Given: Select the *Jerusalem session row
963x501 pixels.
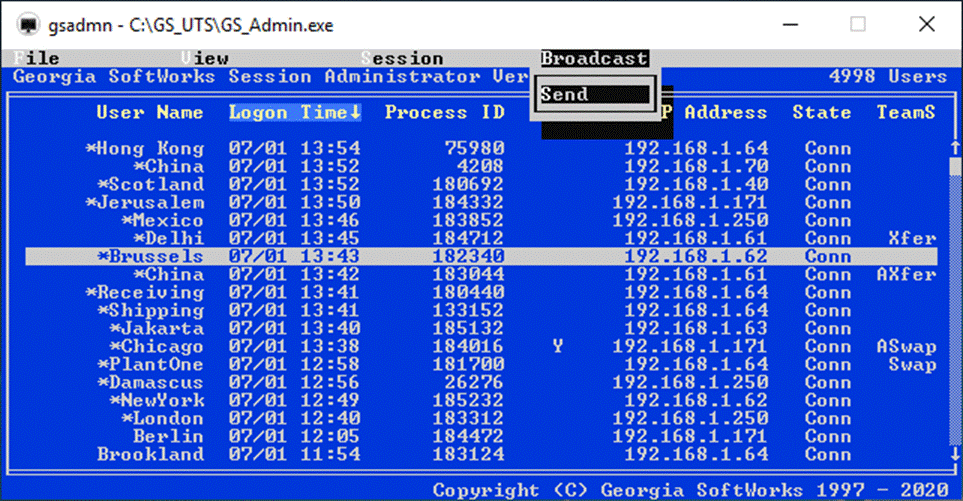Looking at the screenshot, I should [x=482, y=203].
